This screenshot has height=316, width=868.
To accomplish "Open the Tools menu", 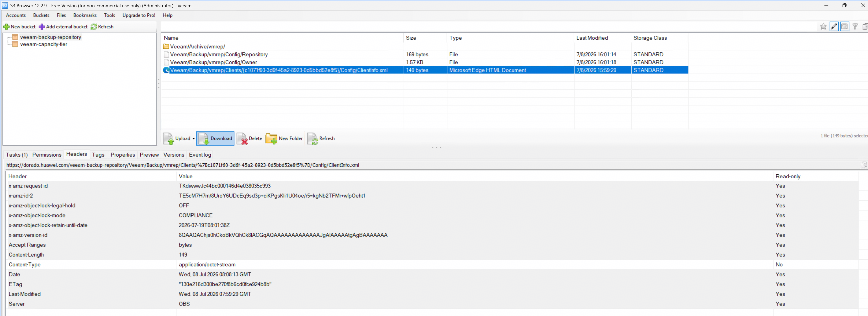I will click(109, 15).
